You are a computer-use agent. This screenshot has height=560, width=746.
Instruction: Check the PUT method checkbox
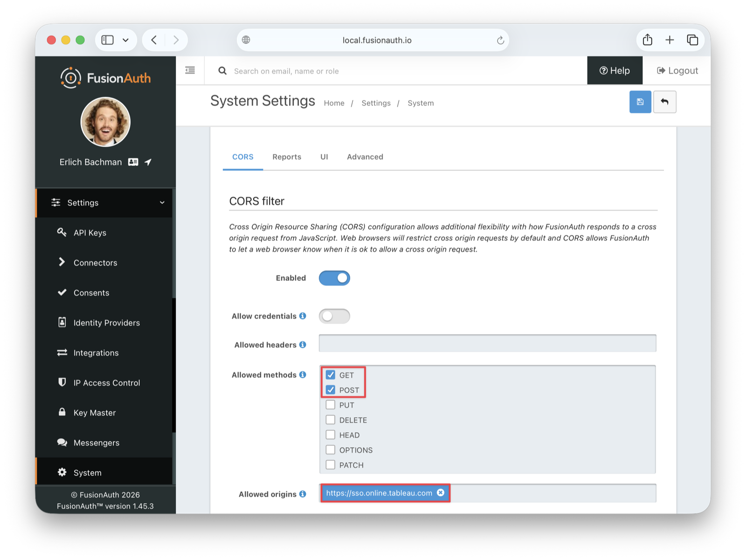coord(331,404)
